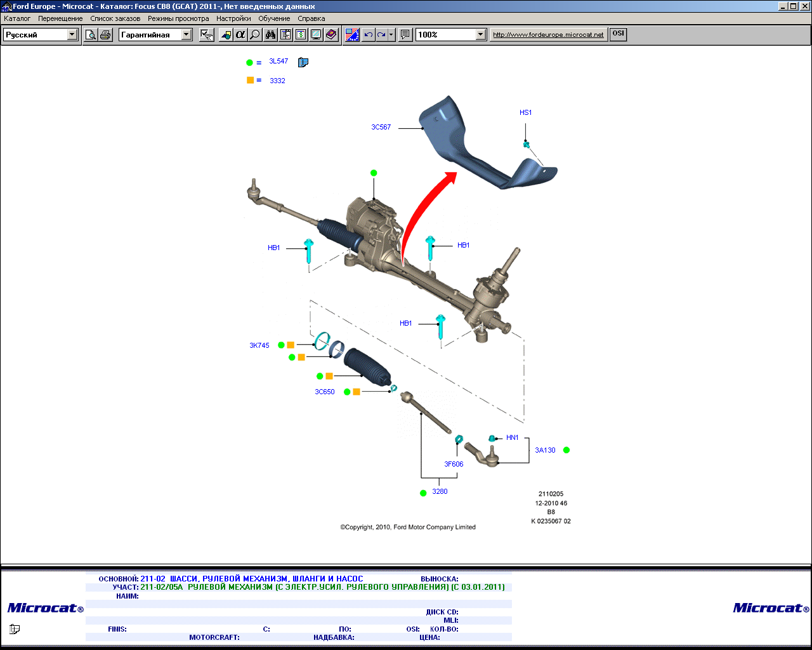Expand the redo history dropdown arrow

point(391,35)
